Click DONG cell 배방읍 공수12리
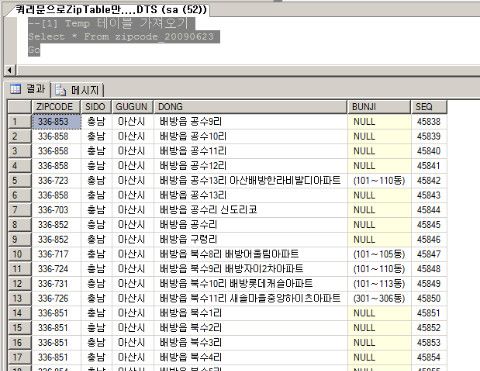Viewport: 480px width, 371px height. [250, 166]
